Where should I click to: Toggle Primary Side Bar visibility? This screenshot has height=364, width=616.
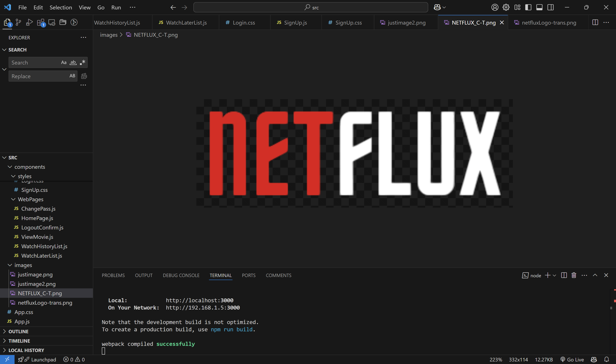point(528,7)
